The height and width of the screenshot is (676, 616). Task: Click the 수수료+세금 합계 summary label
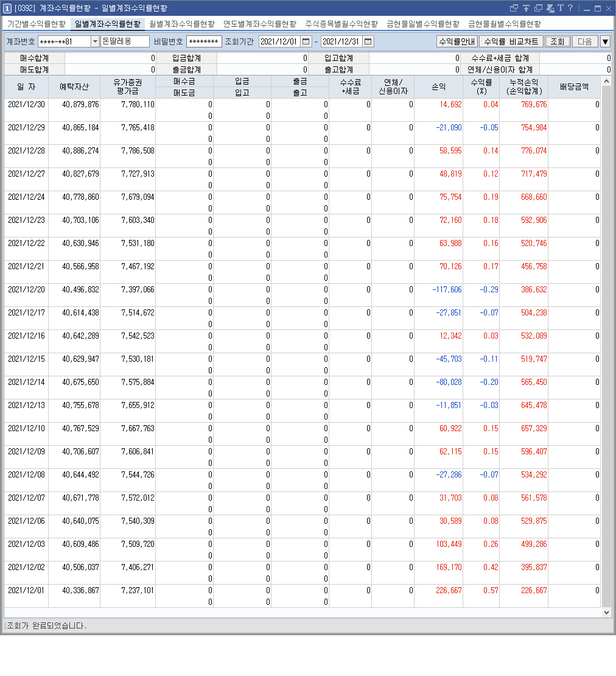[500, 58]
